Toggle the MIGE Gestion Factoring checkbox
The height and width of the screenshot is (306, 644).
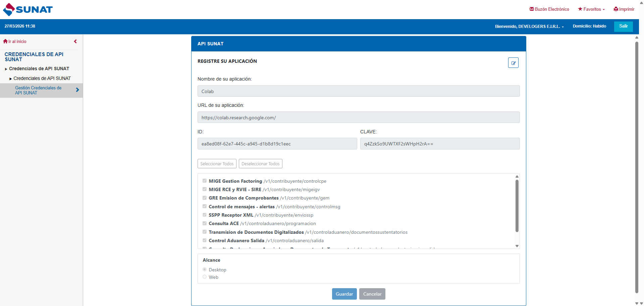pyautogui.click(x=205, y=181)
